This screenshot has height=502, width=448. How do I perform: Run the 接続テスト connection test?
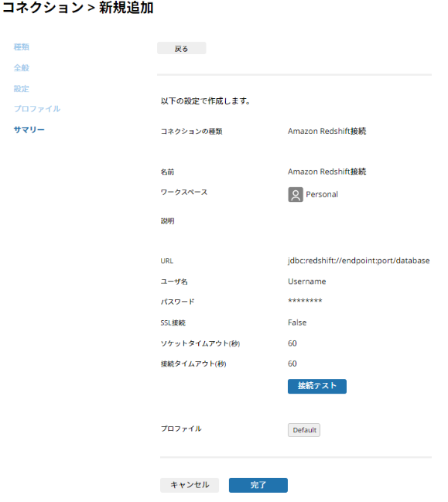pos(316,386)
